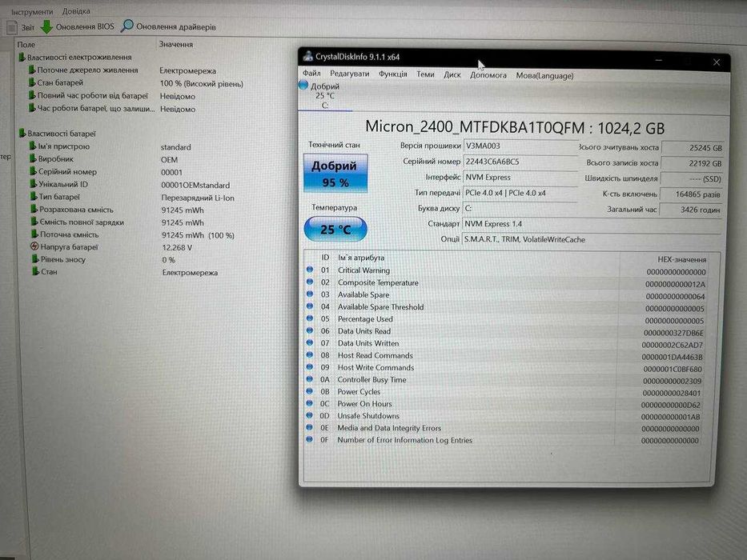Click the Поле column header in background window
Viewport: 747px width, 560px height.
coord(26,44)
